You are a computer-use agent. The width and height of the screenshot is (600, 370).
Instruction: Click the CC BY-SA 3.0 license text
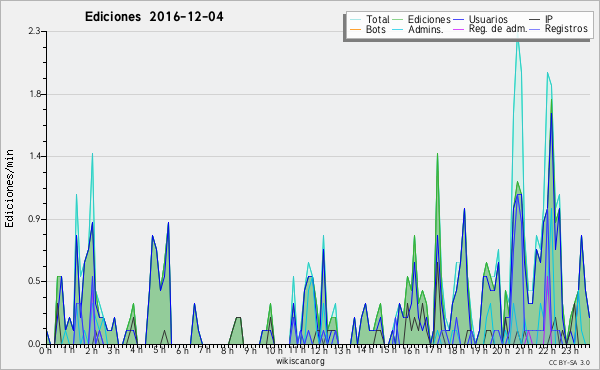click(x=569, y=362)
